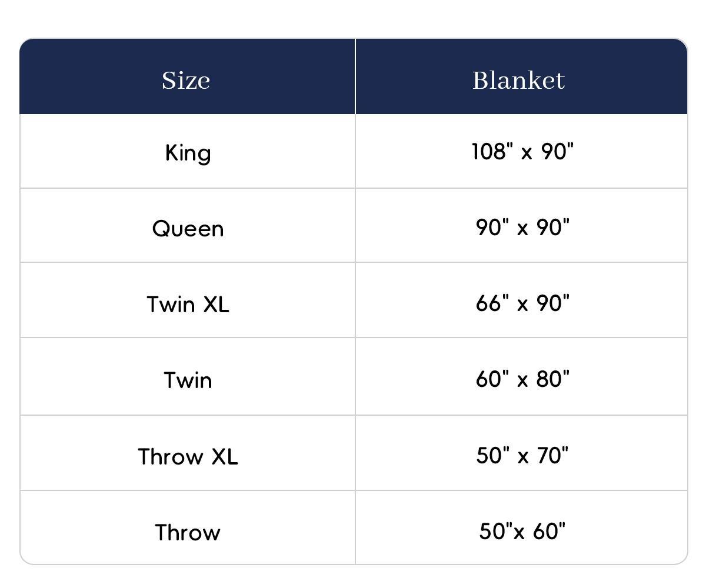Select the Queen size label
The height and width of the screenshot is (588, 706).
click(x=188, y=228)
